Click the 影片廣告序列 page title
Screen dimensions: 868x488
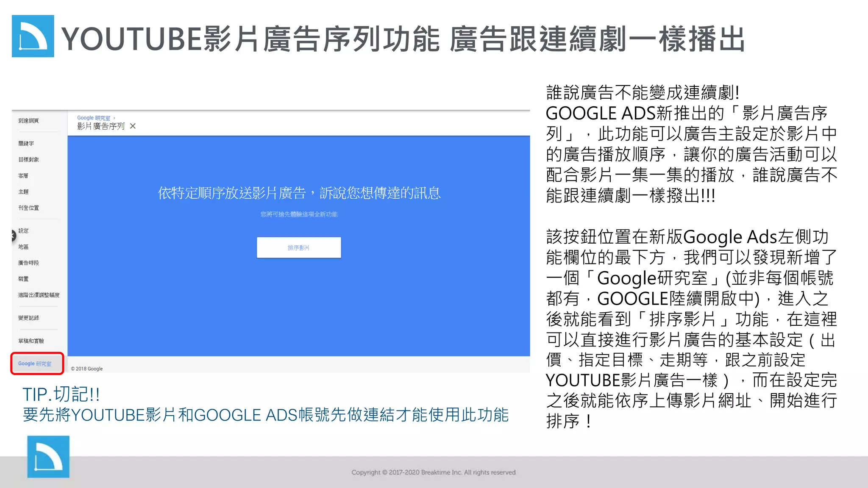pos(101,126)
